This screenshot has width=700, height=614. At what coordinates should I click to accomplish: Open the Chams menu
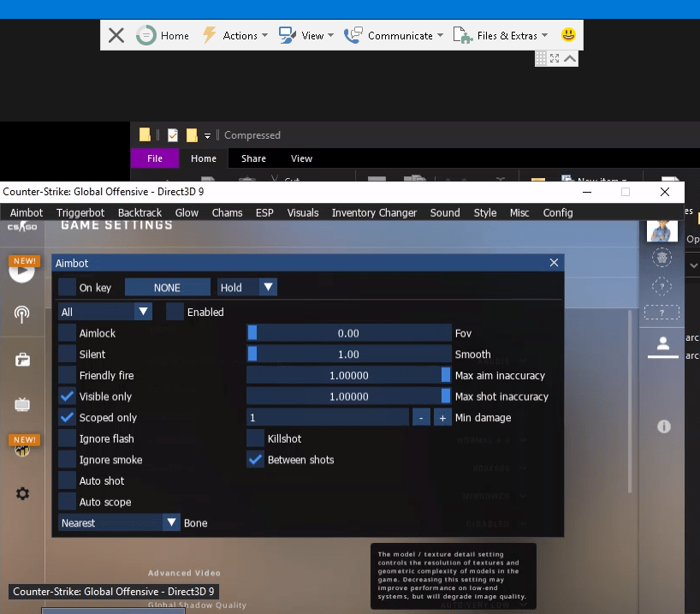click(x=228, y=212)
